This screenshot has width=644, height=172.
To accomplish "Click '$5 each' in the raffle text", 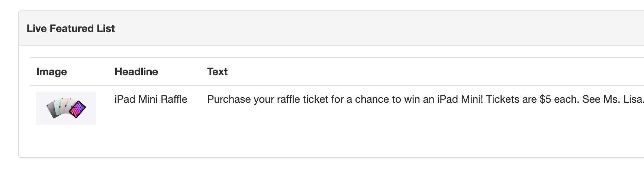I will click(560, 99).
